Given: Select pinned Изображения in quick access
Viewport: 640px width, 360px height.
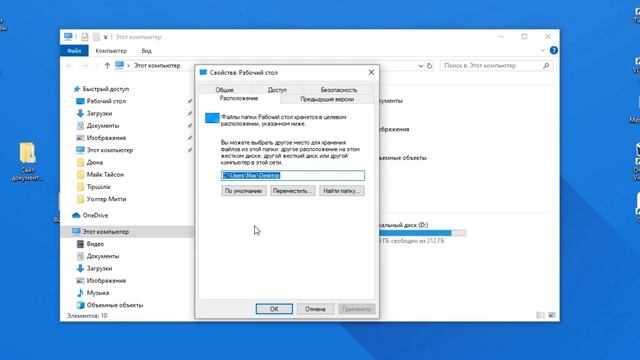Looking at the screenshot, I should click(106, 138).
